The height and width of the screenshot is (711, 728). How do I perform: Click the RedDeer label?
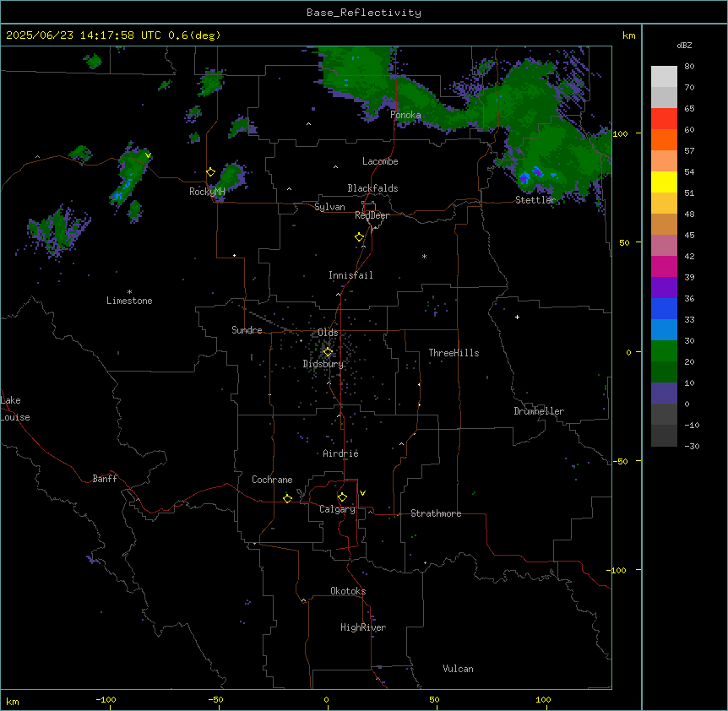pyautogui.click(x=372, y=215)
